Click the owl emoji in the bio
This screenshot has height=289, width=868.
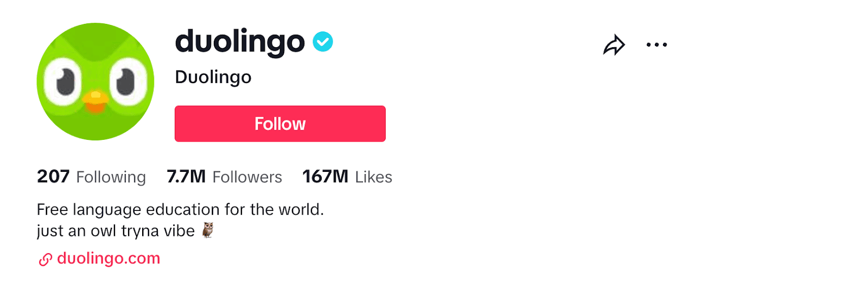click(x=208, y=230)
